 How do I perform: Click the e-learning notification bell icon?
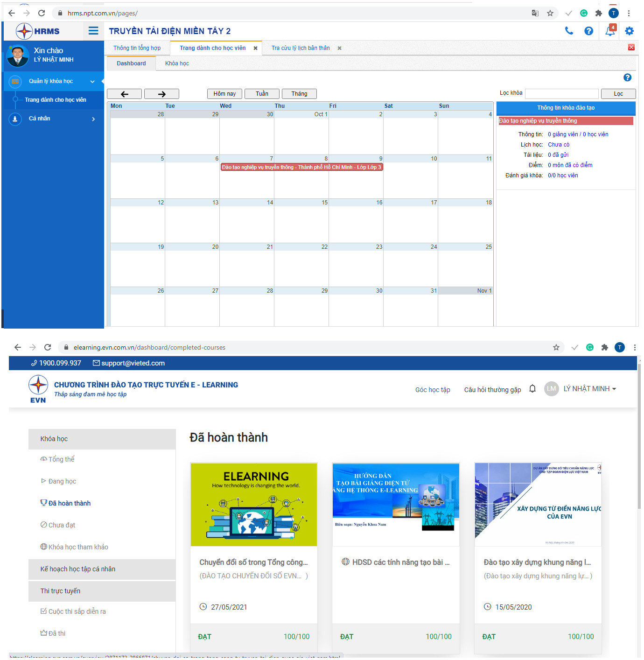532,389
